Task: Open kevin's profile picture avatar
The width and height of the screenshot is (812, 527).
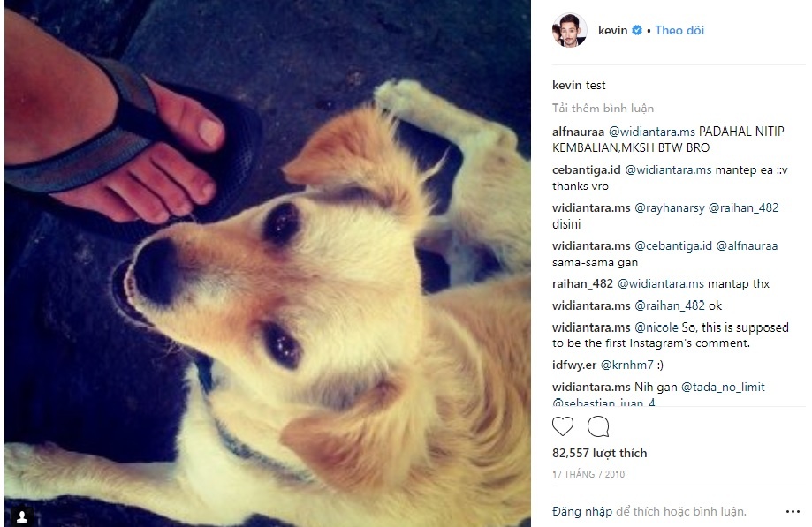Action: 569,30
